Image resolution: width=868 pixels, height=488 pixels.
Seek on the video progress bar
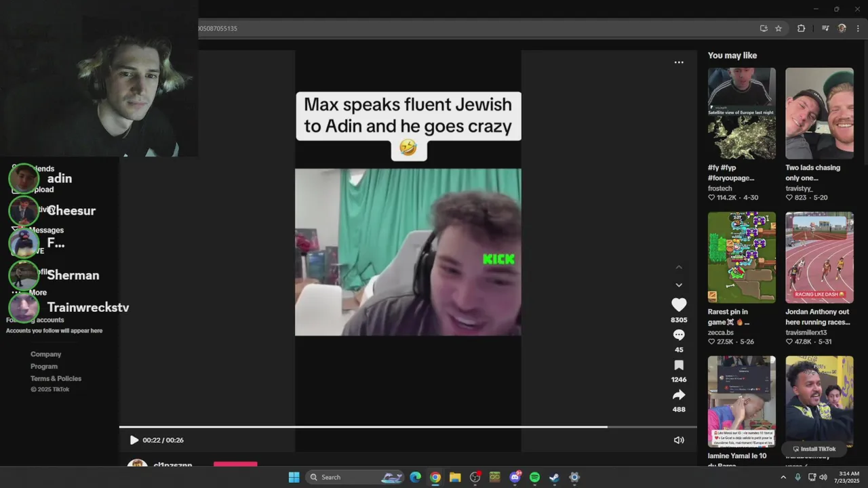[x=408, y=427]
